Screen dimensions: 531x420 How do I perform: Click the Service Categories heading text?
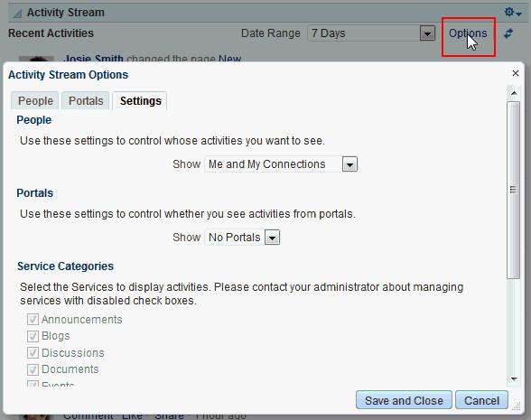pos(65,266)
